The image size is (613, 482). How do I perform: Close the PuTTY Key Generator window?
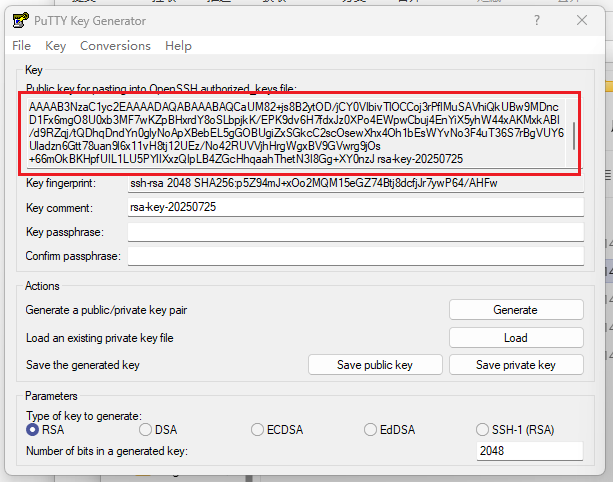point(582,20)
